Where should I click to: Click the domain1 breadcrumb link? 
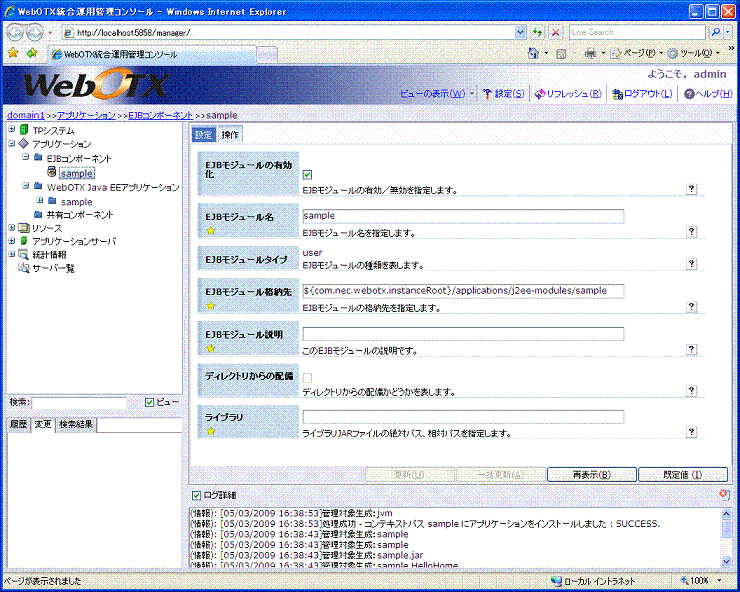click(25, 116)
